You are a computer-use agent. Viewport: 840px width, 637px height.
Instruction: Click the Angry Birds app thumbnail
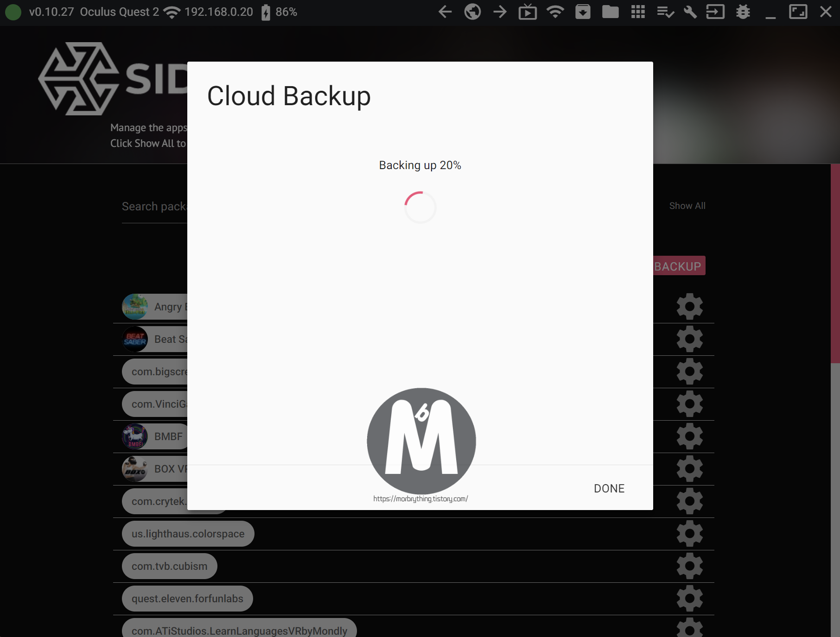[x=135, y=307]
